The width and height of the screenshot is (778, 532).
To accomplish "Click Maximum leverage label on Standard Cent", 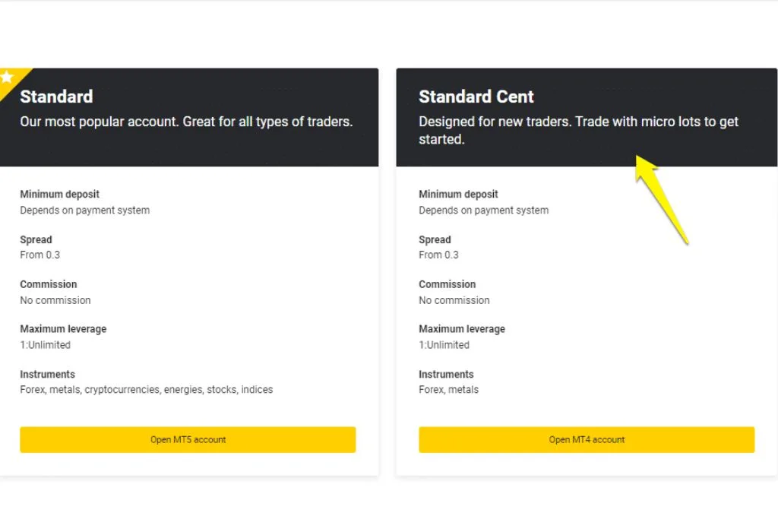I will [462, 328].
